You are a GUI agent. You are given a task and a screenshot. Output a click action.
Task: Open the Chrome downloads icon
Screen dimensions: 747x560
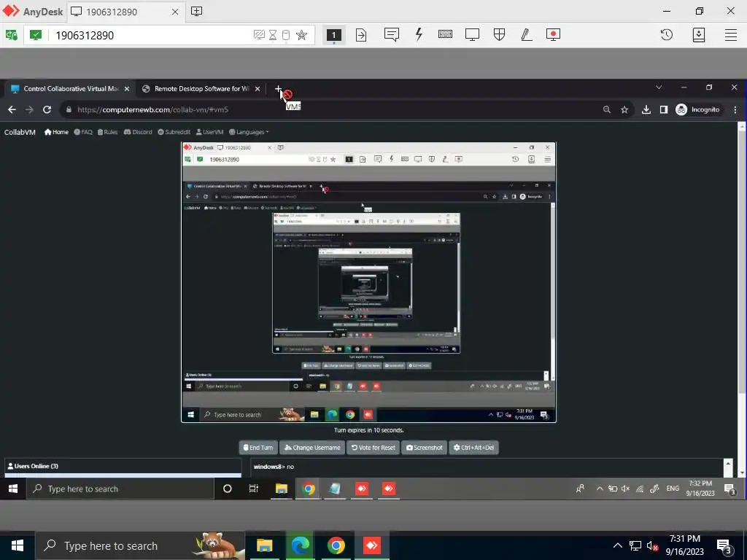646,109
